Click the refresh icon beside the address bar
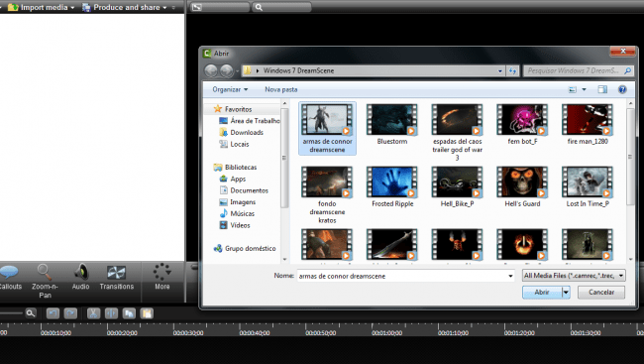 click(x=512, y=70)
